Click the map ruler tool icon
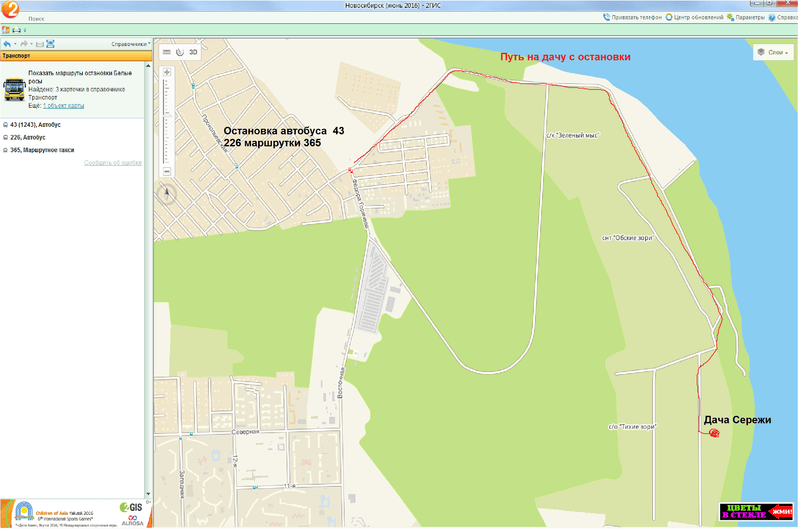 (166, 52)
